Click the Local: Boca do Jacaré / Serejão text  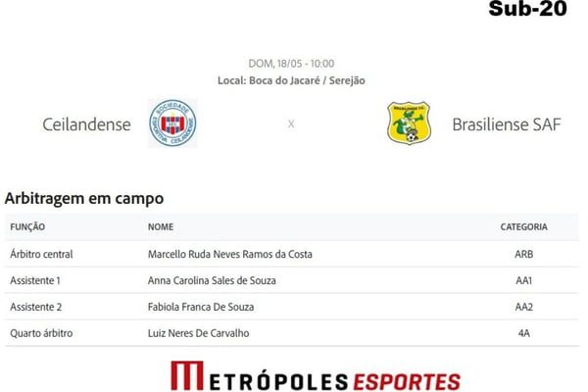click(x=291, y=80)
